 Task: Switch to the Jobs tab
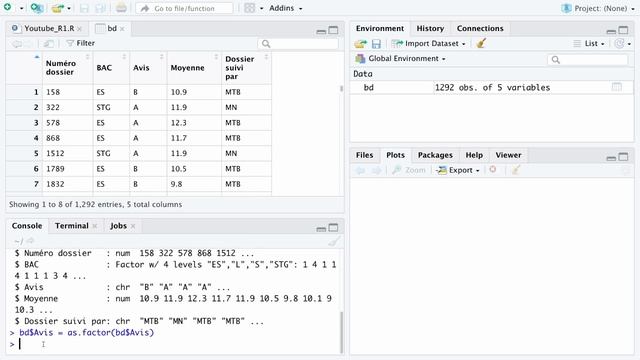click(118, 226)
